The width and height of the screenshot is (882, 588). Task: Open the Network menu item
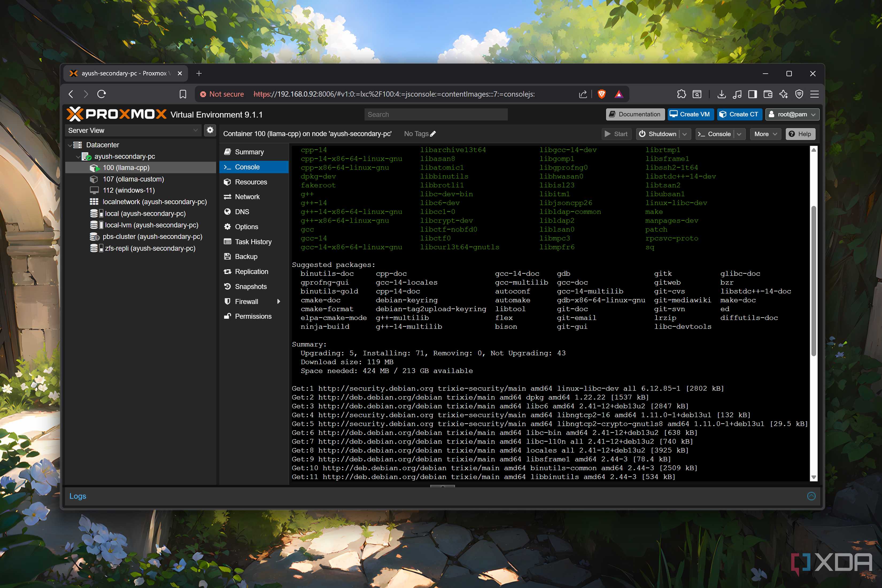point(254,197)
